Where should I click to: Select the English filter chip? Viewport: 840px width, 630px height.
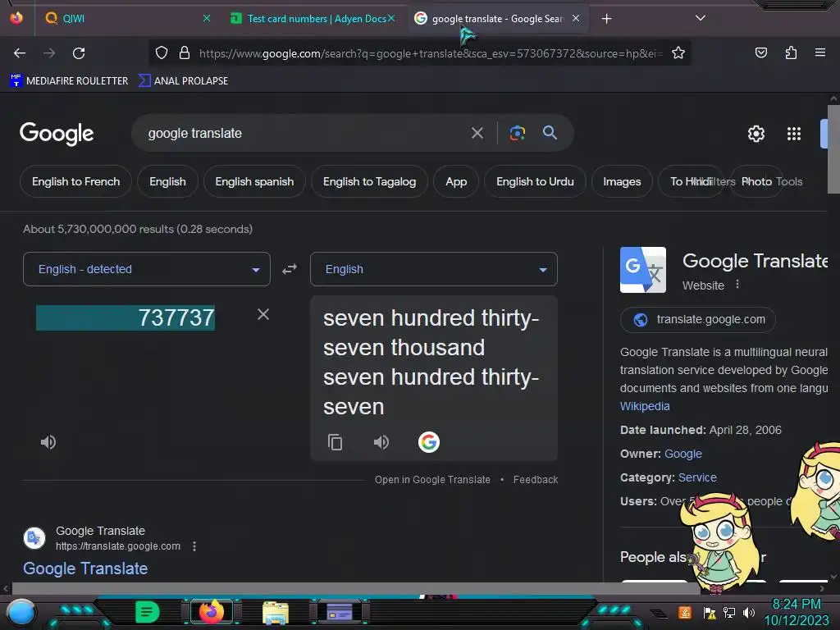tap(167, 181)
